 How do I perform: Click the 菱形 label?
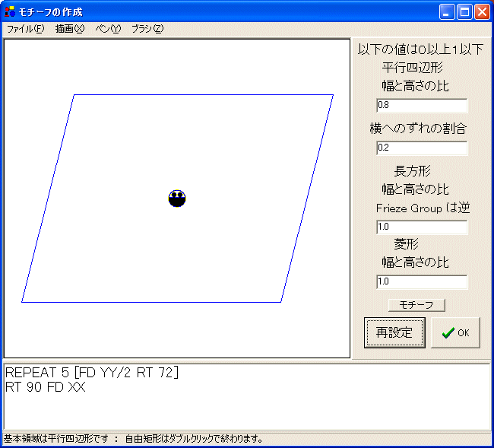[406, 244]
